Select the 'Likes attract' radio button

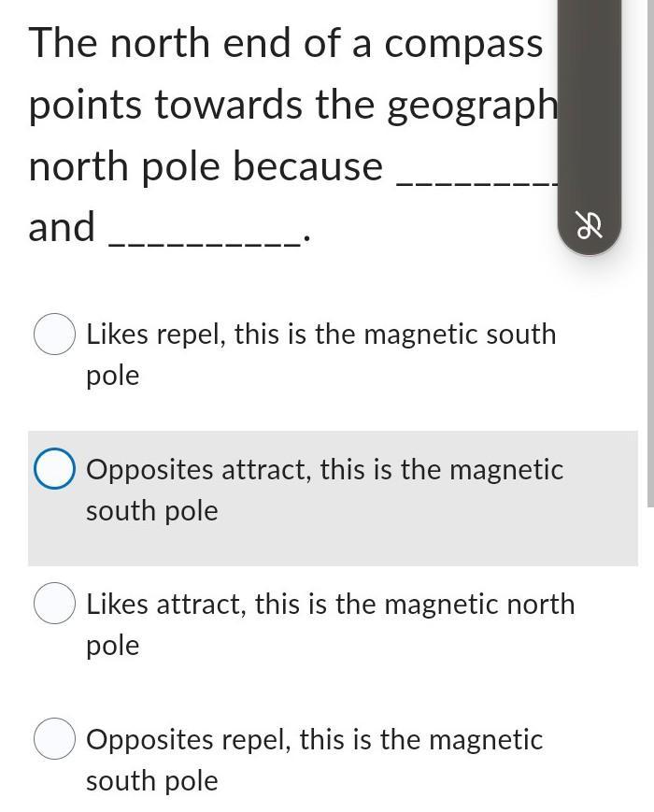click(x=54, y=604)
